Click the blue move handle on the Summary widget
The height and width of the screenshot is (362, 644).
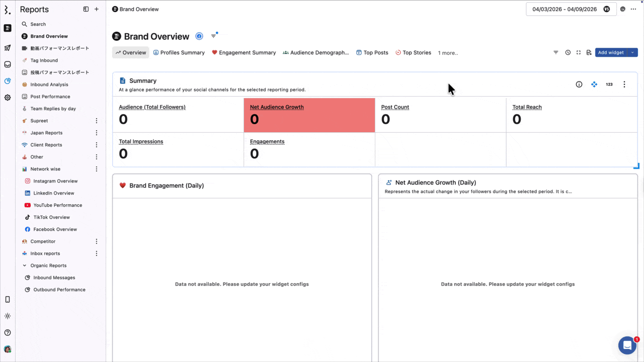594,84
